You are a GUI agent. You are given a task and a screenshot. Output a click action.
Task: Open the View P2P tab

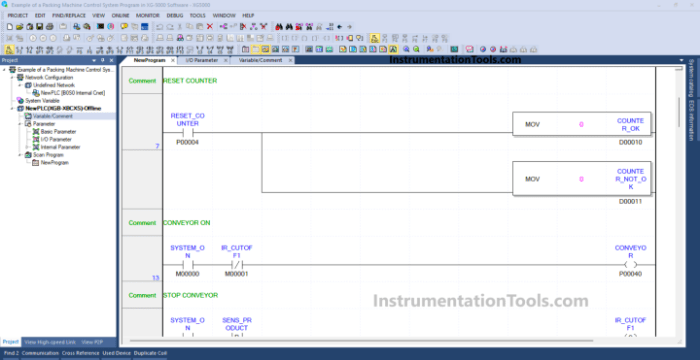pyautogui.click(x=92, y=342)
